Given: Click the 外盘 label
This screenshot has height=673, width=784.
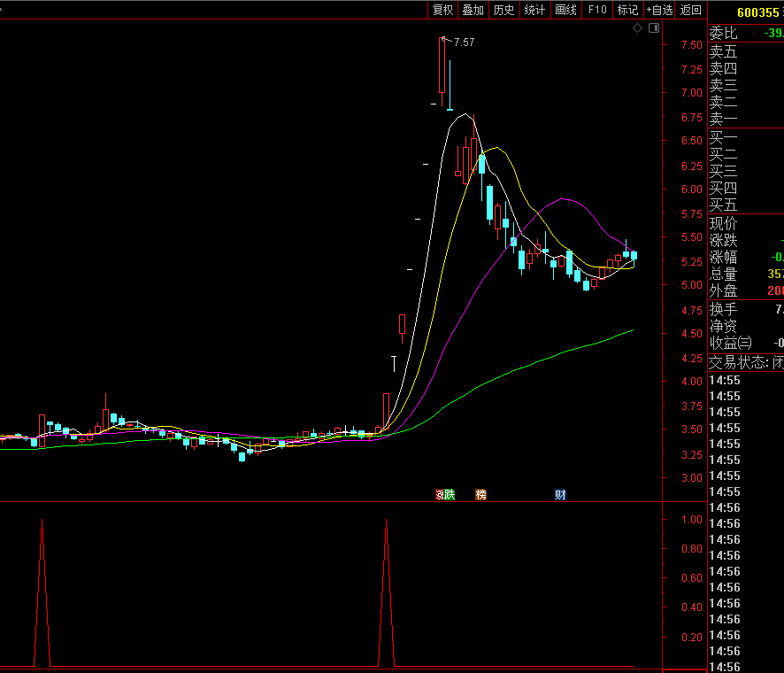Looking at the screenshot, I should coord(723,290).
